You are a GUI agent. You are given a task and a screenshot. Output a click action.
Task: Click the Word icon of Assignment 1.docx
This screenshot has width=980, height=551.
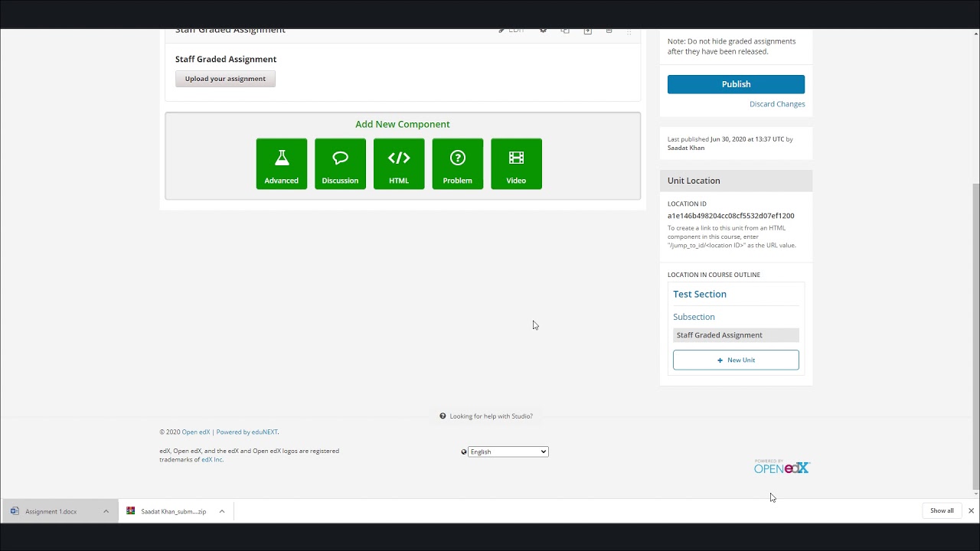pyautogui.click(x=15, y=511)
